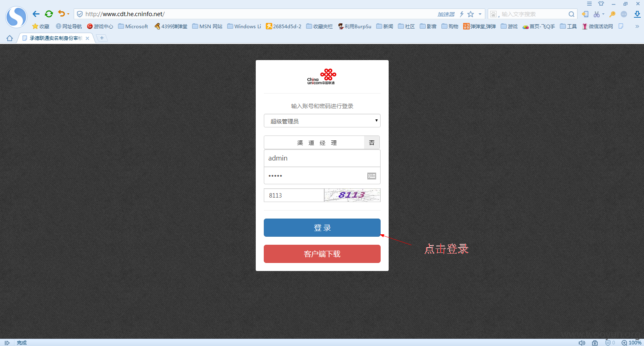Open the 收藏夹栏 bookmark folder
This screenshot has height=346, width=644.
point(319,26)
